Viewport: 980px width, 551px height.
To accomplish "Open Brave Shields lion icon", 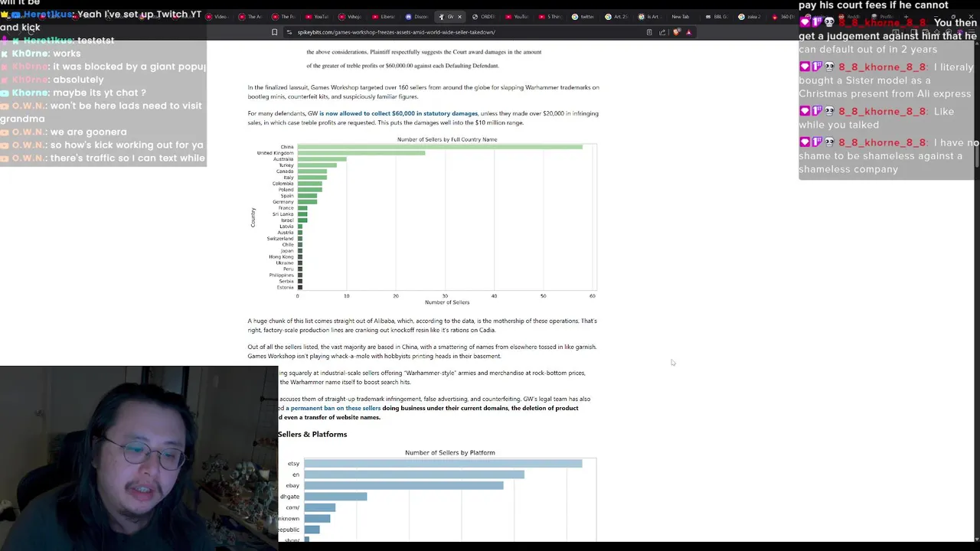I will 676,32.
